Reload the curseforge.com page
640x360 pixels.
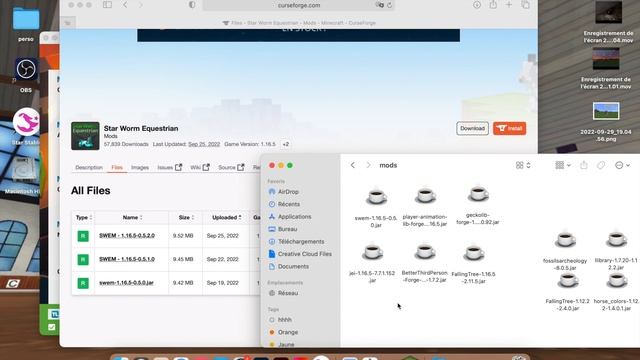pos(389,5)
